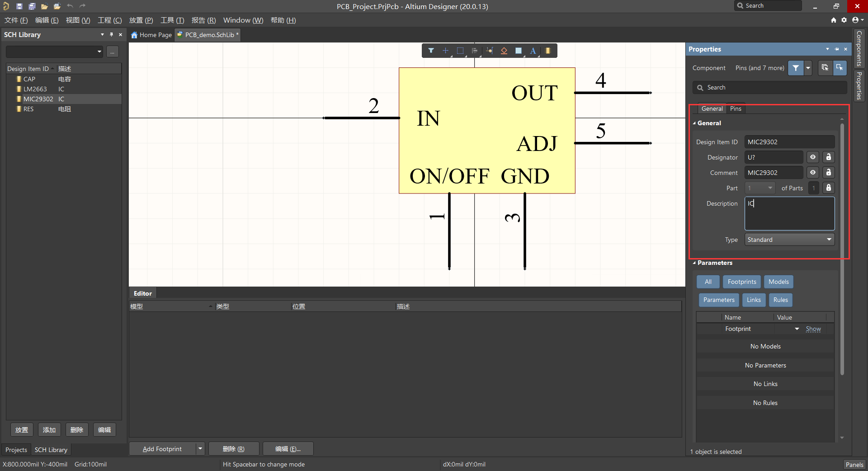Open the Components panel on the right edge
Image resolution: width=868 pixels, height=471 pixels.
pos(859,48)
